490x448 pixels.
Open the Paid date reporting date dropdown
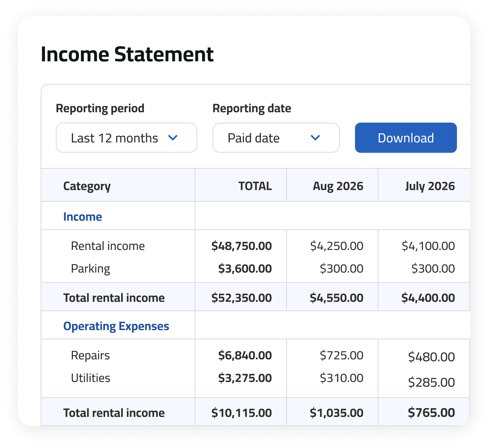[276, 138]
